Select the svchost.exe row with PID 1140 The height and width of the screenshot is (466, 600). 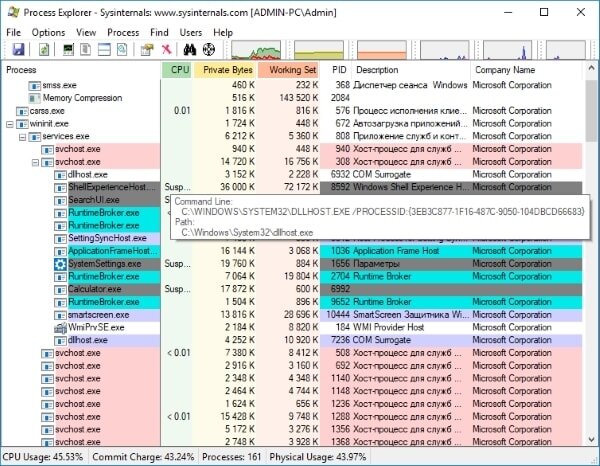coord(292,379)
